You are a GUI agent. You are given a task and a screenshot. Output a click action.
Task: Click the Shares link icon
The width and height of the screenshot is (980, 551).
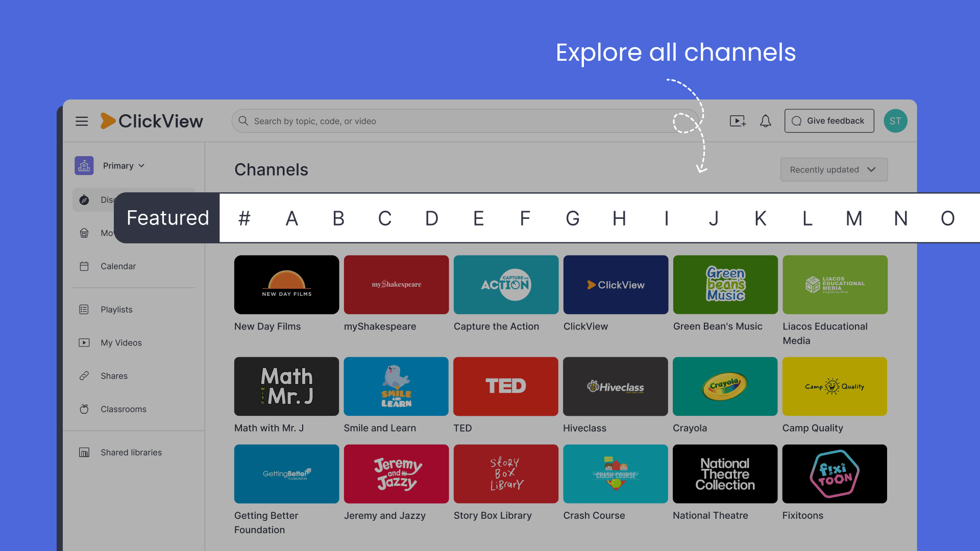[84, 376]
